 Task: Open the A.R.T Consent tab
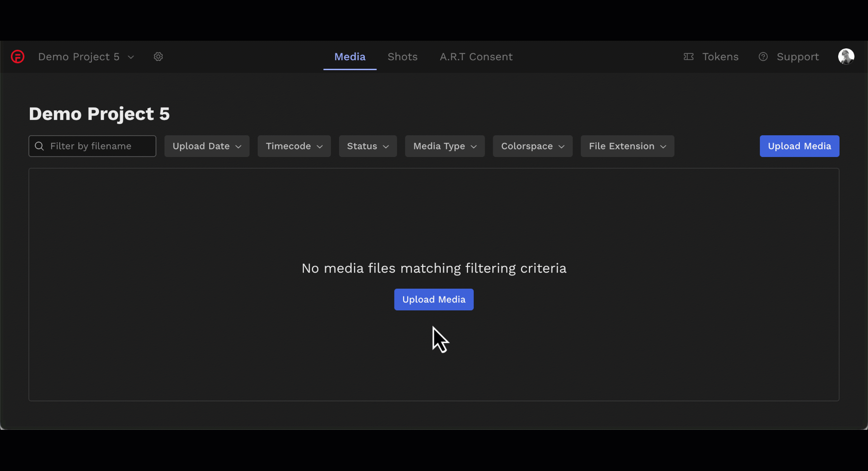476,57
